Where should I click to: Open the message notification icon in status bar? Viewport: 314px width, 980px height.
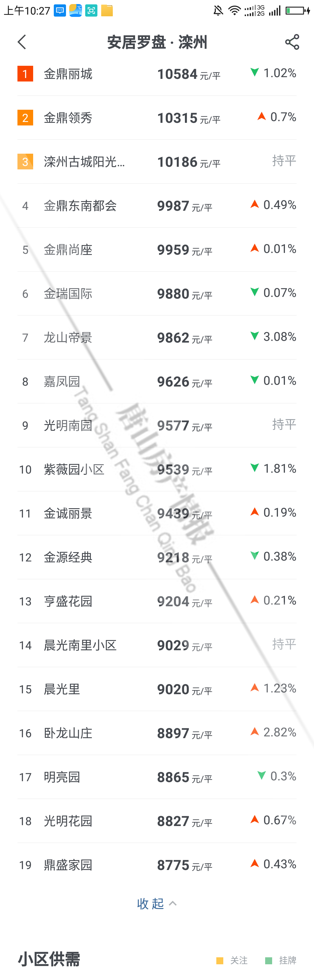coord(60,10)
